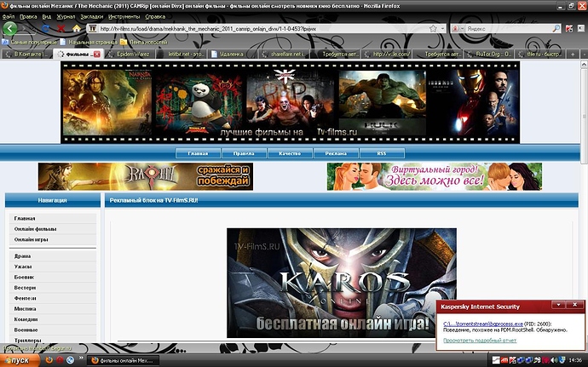
Task: Open the Karos Online game banner
Action: pyautogui.click(x=342, y=283)
